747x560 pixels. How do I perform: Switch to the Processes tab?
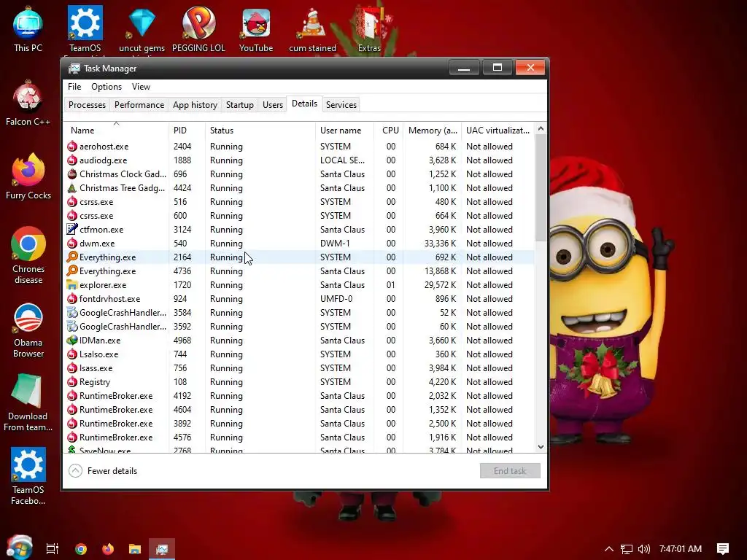(x=88, y=105)
